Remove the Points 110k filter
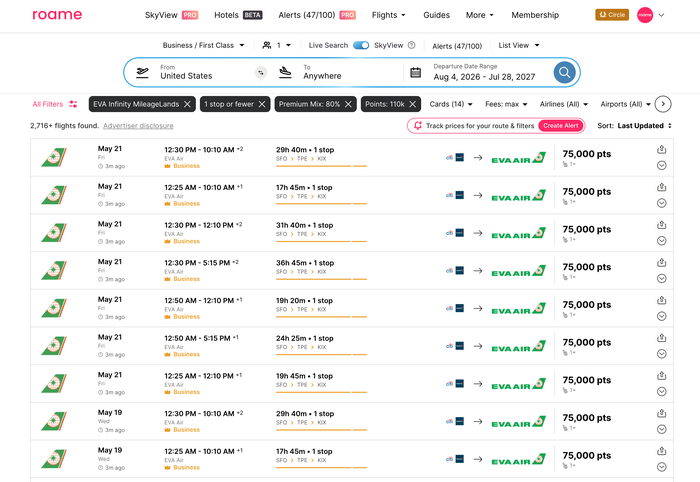The width and height of the screenshot is (700, 482). tap(413, 104)
